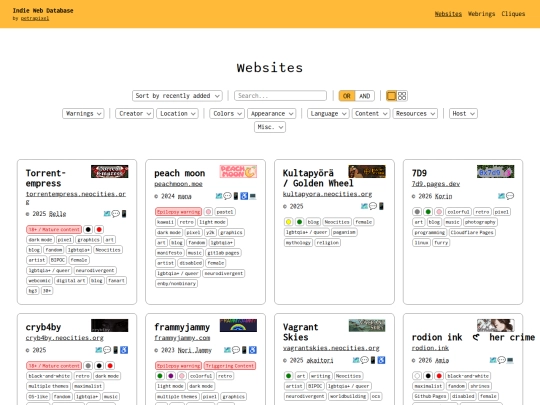Image resolution: width=540 pixels, height=405 pixels.
Task: Click the speech bubble icon on Kultapyörä card
Action: [x=373, y=206]
